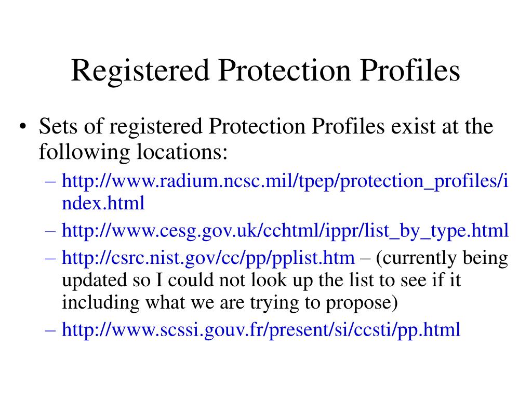Click the dash marker before the scssi.gouv.fr link

(50, 330)
